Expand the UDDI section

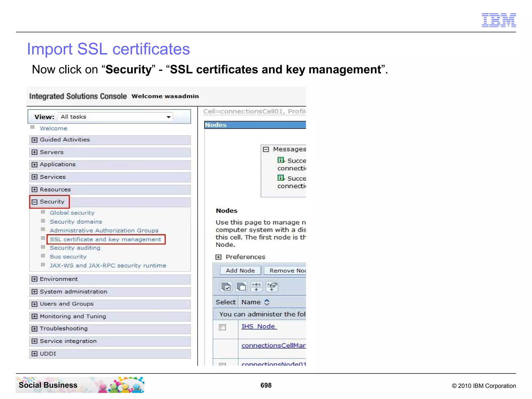point(34,354)
